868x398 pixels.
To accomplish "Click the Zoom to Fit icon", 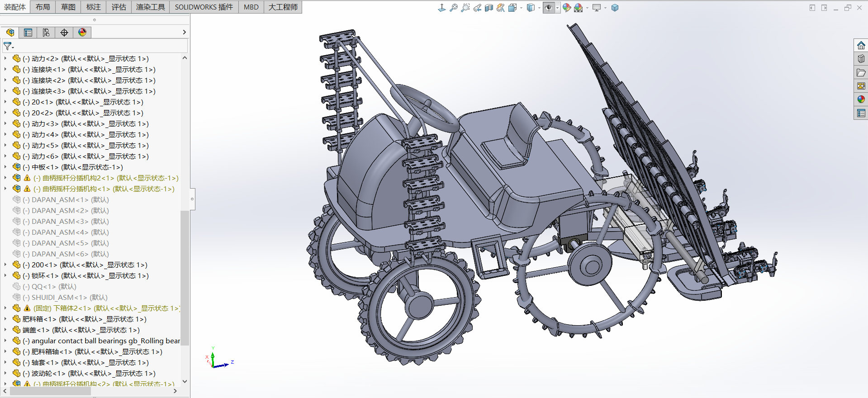I will [453, 8].
